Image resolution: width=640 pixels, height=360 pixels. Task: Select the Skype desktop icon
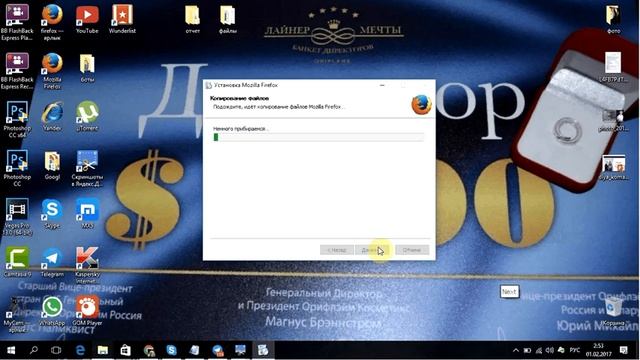pos(52,213)
